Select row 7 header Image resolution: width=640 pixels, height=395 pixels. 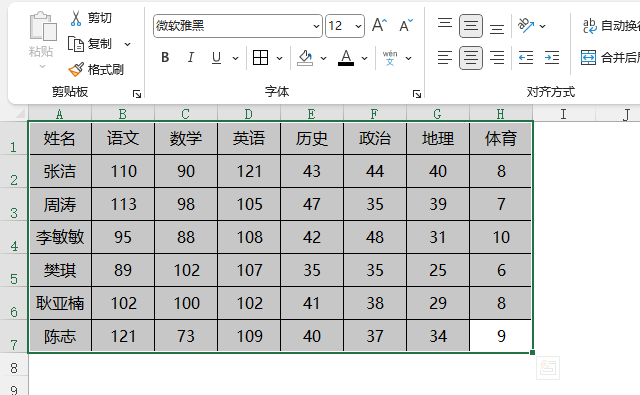pos(13,337)
